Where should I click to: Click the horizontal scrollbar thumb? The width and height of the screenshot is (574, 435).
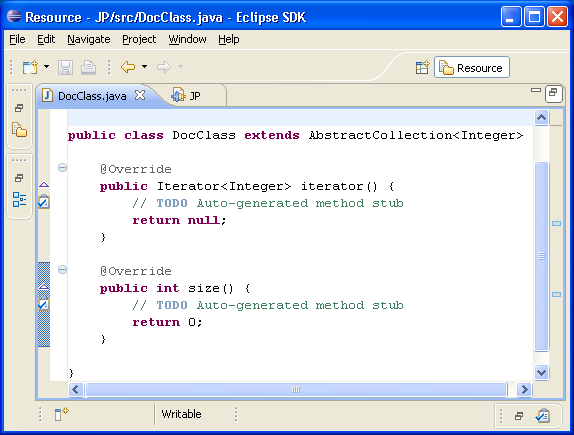coord(296,390)
